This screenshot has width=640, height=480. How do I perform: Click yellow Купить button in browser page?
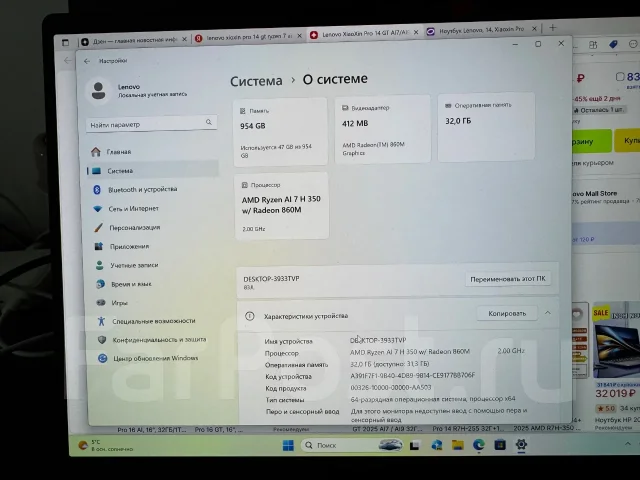click(628, 140)
